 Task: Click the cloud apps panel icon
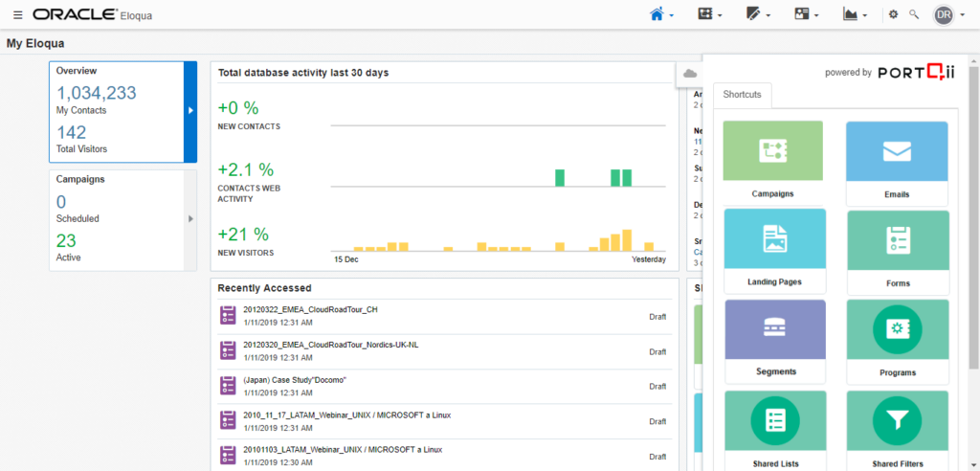click(x=690, y=74)
